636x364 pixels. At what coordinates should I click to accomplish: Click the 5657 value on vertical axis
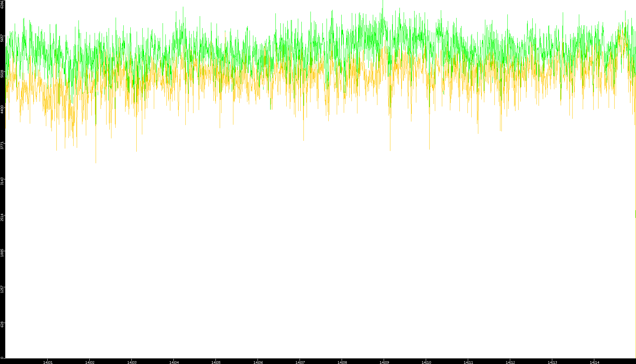point(2,38)
